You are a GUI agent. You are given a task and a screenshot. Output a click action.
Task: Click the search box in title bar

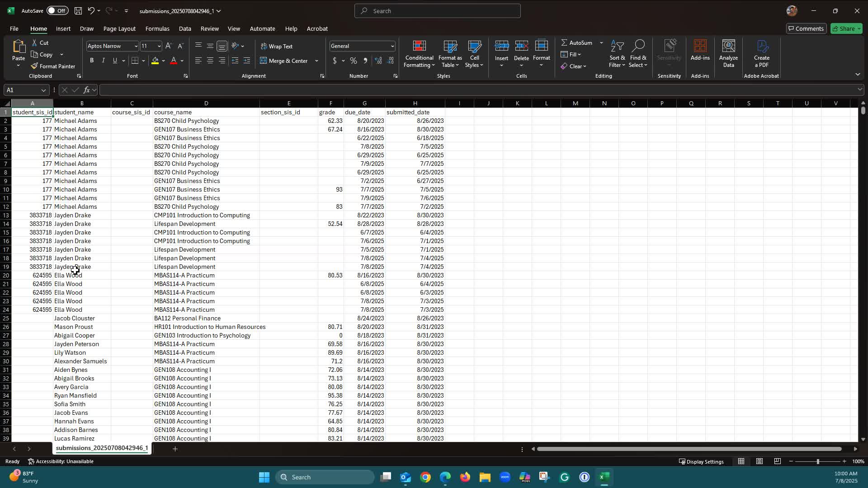438,11
